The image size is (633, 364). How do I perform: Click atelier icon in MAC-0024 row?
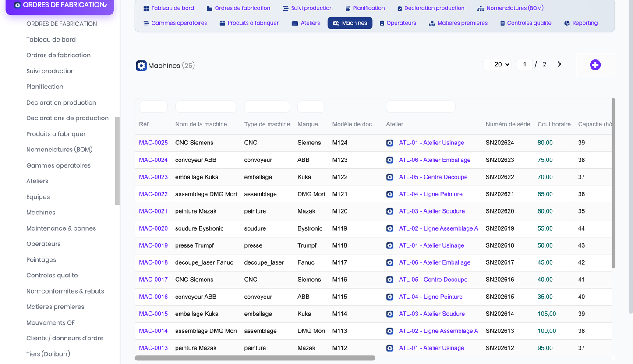[389, 160]
